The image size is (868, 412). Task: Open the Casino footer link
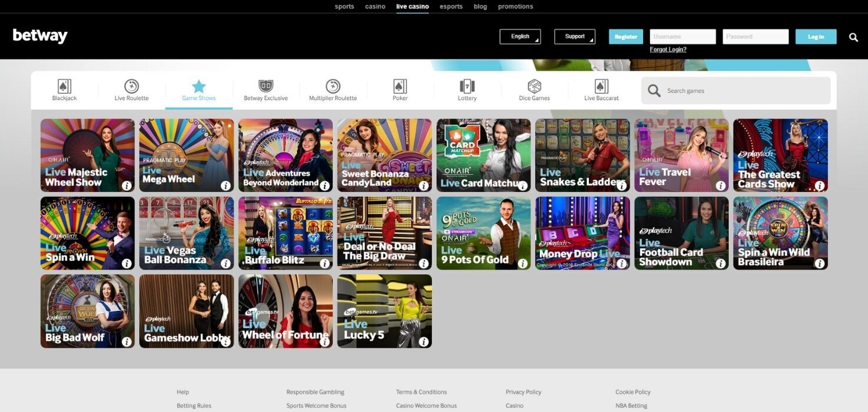point(515,406)
